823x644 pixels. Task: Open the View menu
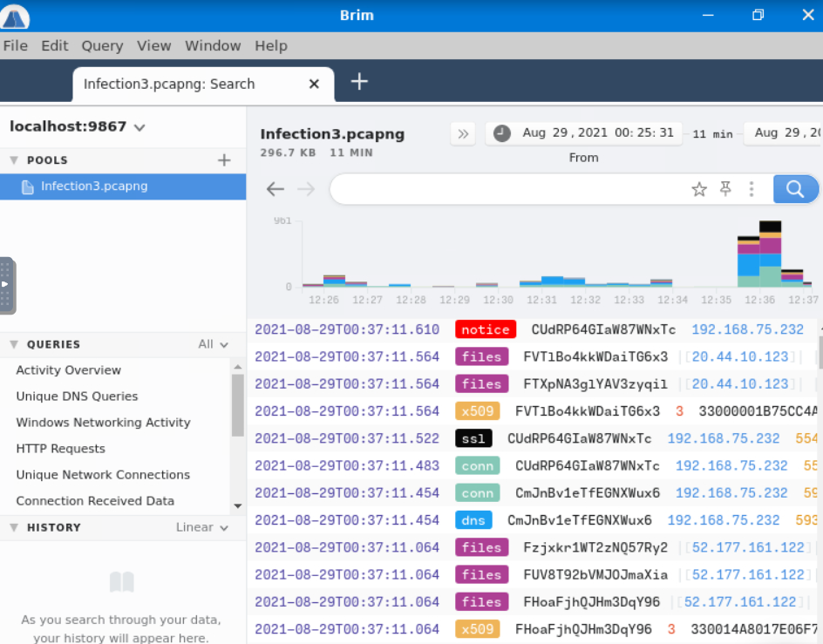[x=153, y=45]
